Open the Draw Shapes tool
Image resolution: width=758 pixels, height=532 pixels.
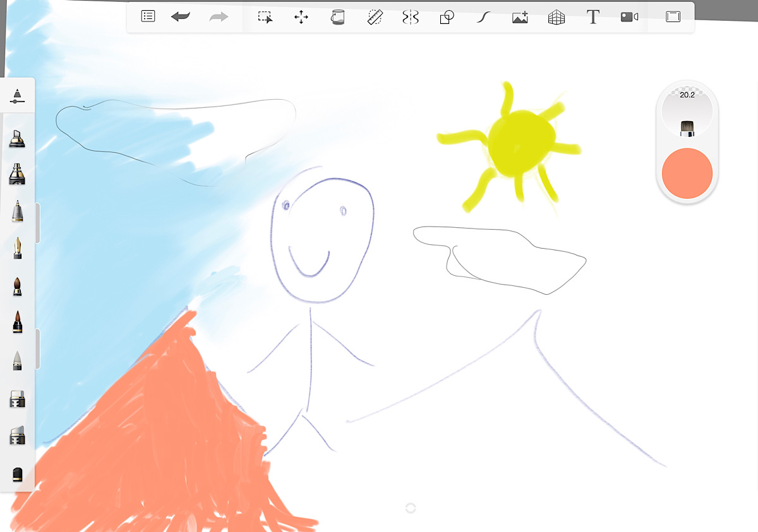click(447, 17)
